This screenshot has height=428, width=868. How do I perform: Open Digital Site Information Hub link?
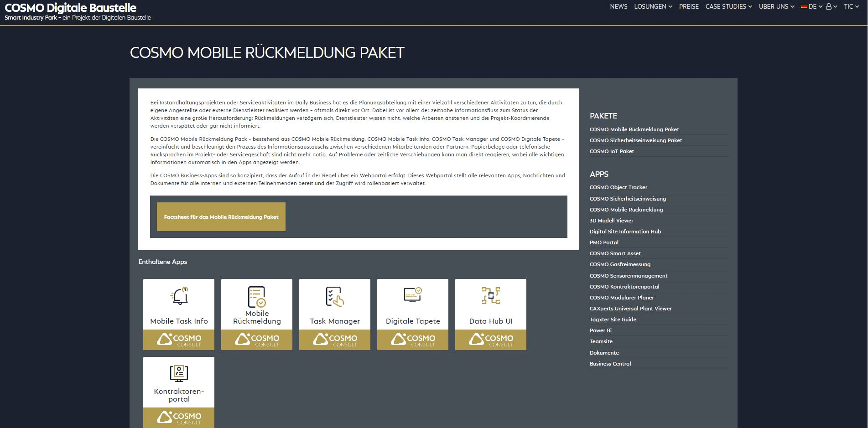click(625, 232)
